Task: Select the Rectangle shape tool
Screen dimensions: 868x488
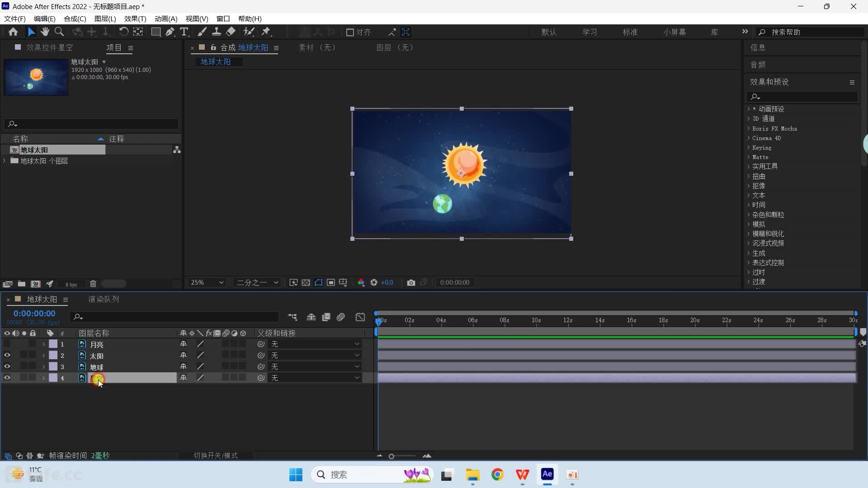Action: [x=156, y=32]
